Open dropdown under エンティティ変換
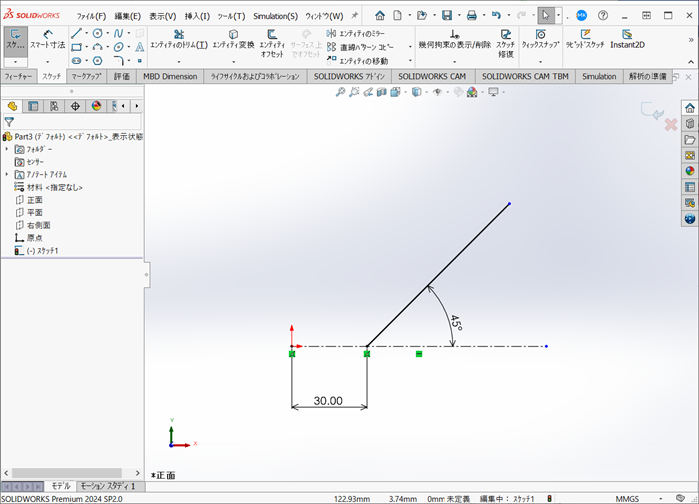The width and height of the screenshot is (699, 504). click(233, 62)
